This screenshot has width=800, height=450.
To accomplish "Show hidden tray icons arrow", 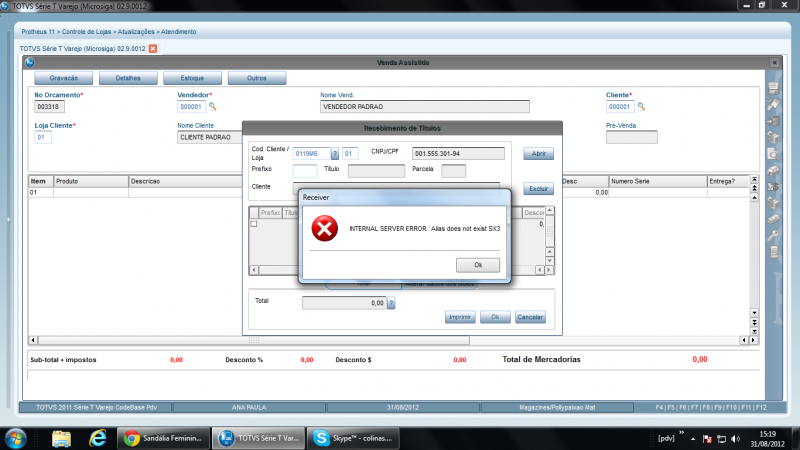I will (x=693, y=439).
